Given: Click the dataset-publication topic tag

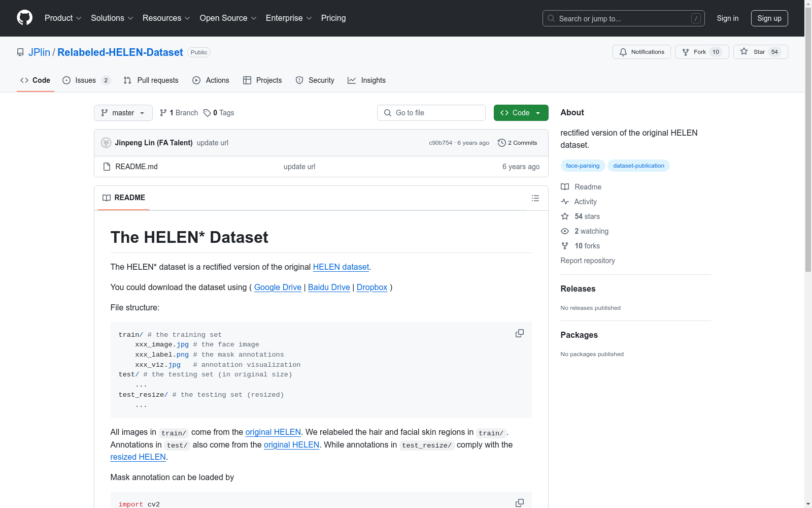Looking at the screenshot, I should [638, 166].
